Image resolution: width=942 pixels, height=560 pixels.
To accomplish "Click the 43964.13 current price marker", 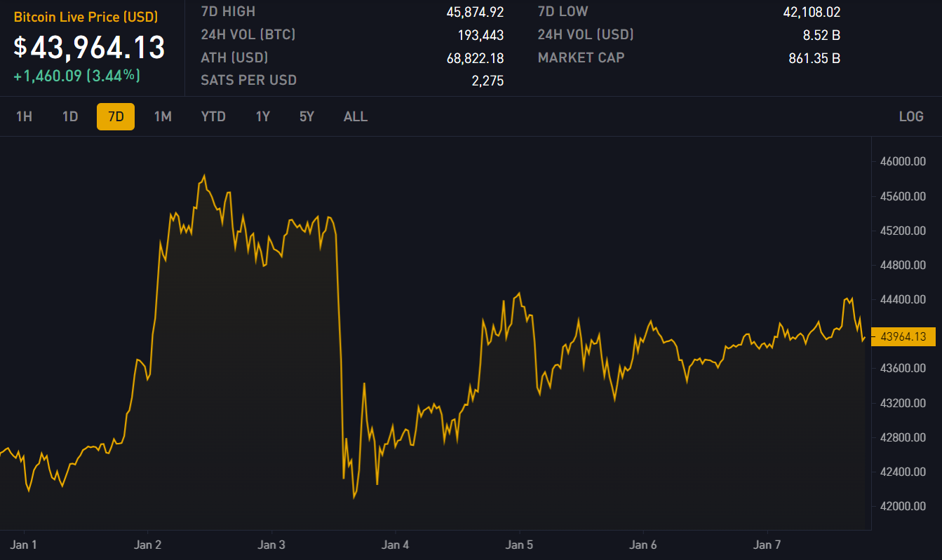I will pyautogui.click(x=903, y=337).
